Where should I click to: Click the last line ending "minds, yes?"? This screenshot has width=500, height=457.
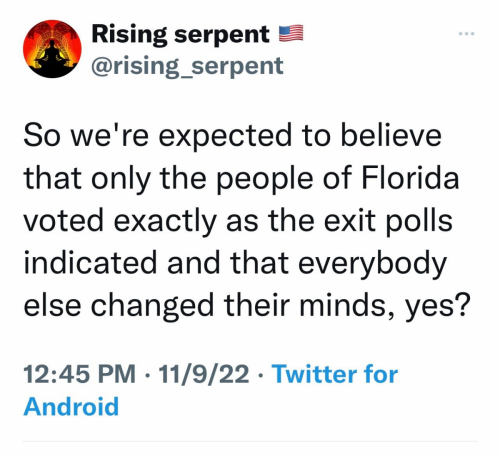pos(246,306)
